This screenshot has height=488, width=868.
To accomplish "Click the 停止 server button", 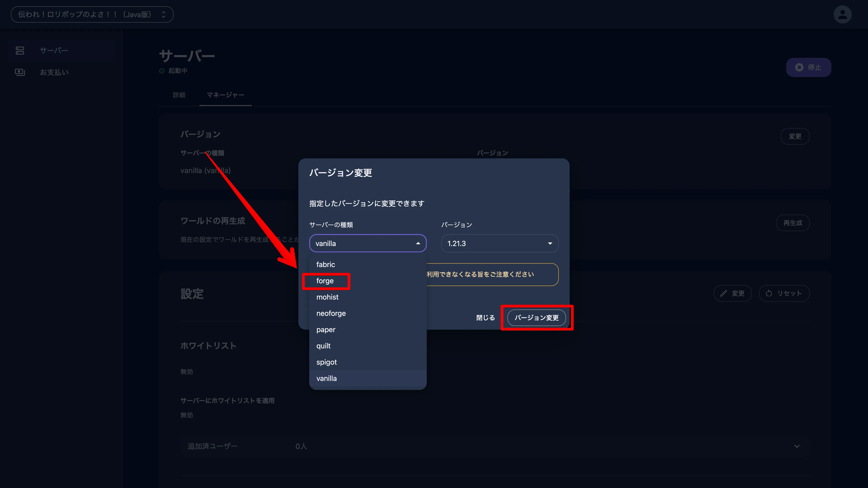I will click(x=808, y=67).
